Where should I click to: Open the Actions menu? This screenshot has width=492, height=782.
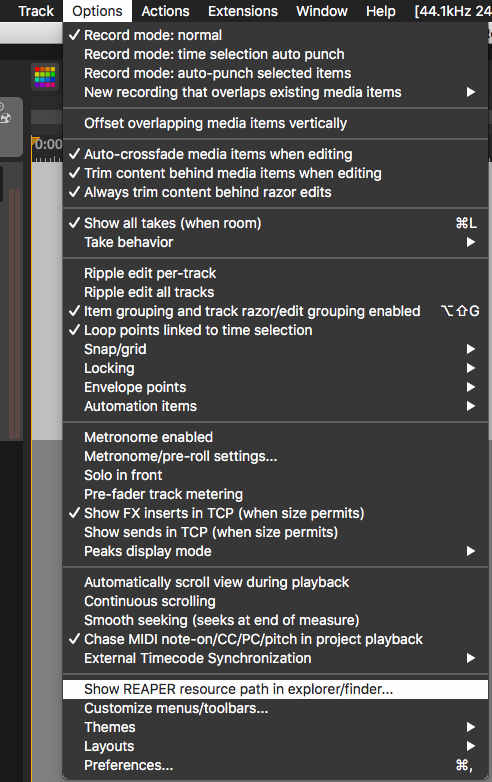click(x=165, y=11)
